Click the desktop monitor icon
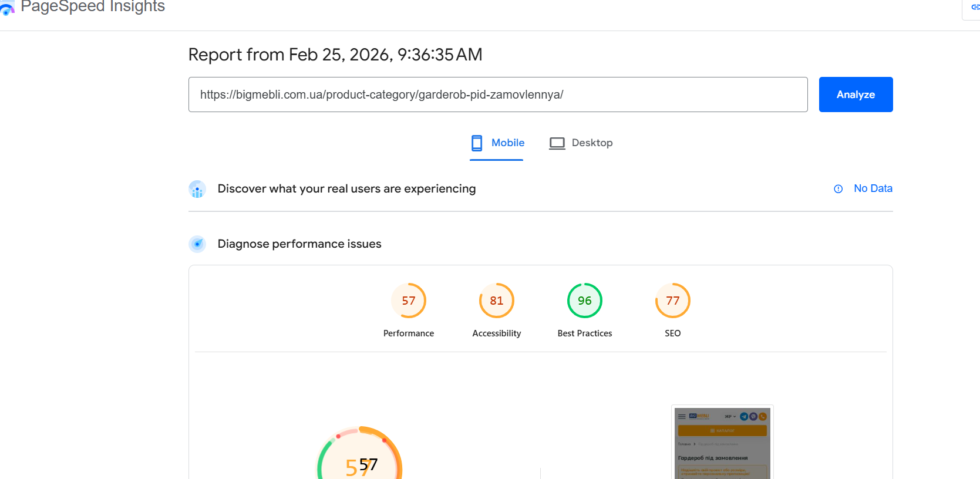980x479 pixels. (x=557, y=143)
